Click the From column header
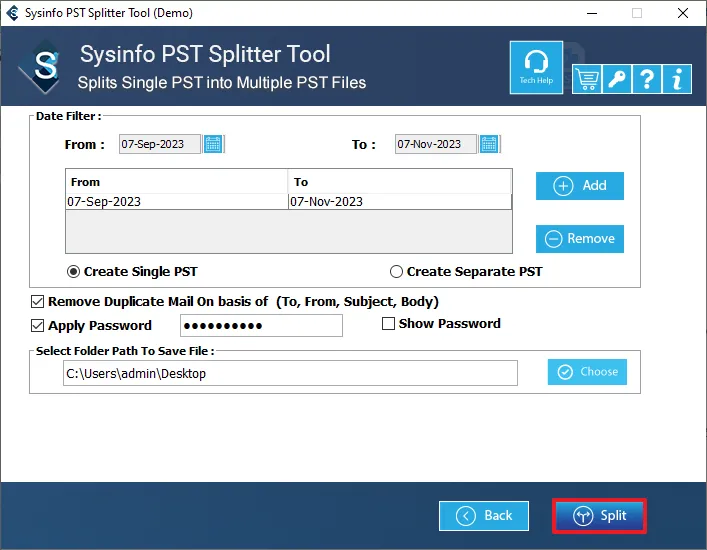This screenshot has width=707, height=550. tap(177, 182)
